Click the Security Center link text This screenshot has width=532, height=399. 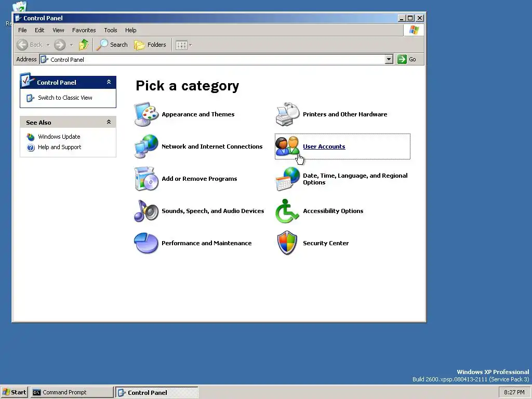tap(326, 243)
